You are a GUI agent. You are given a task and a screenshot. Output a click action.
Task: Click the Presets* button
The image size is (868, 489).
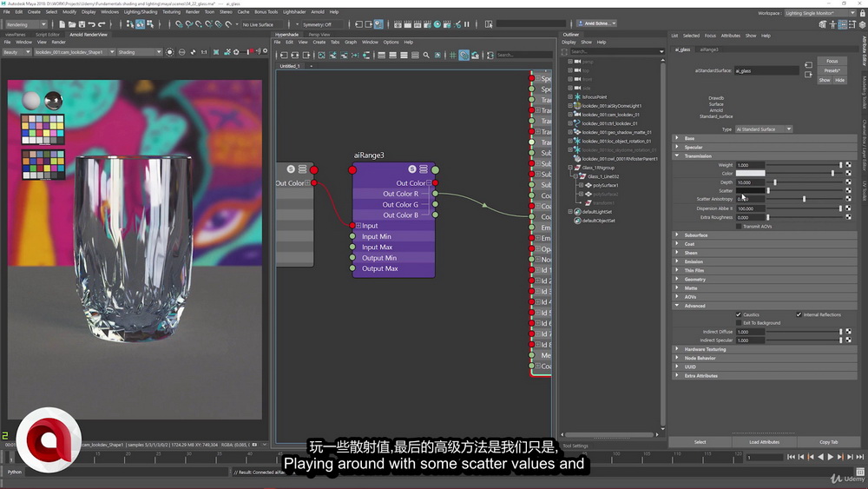832,70
